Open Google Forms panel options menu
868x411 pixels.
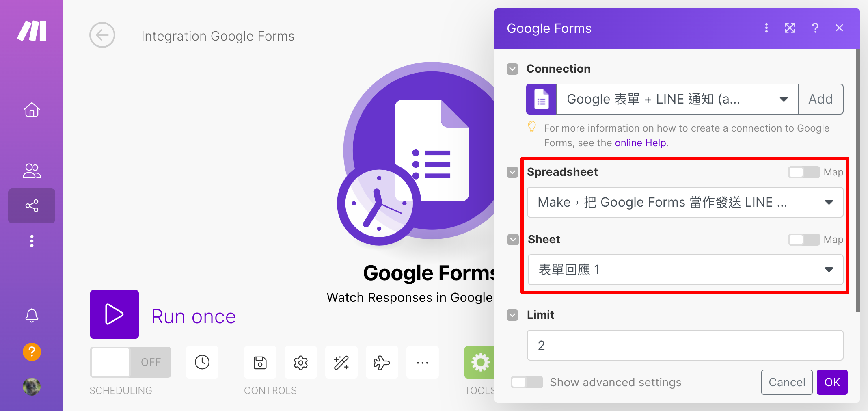click(766, 28)
